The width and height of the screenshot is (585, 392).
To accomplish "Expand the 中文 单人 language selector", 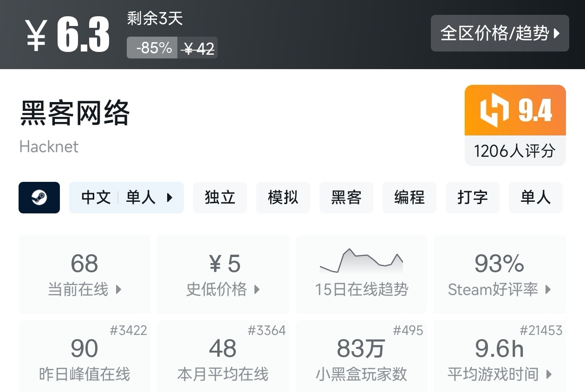I will pos(126,198).
